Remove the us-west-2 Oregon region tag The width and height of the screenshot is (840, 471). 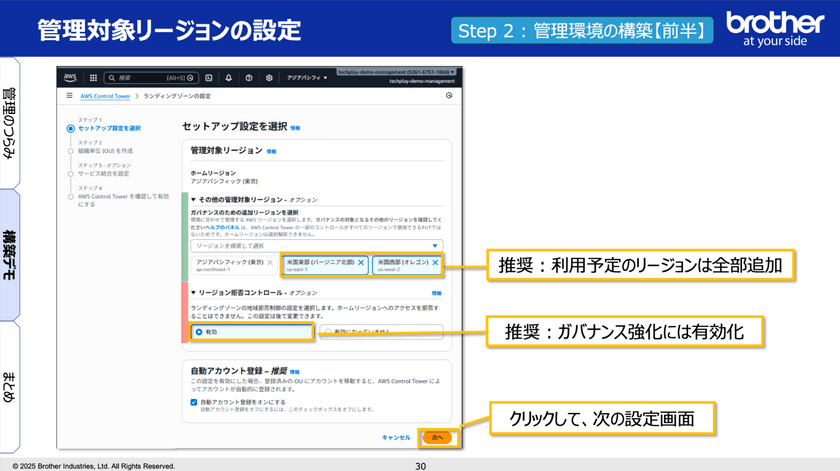tap(435, 262)
